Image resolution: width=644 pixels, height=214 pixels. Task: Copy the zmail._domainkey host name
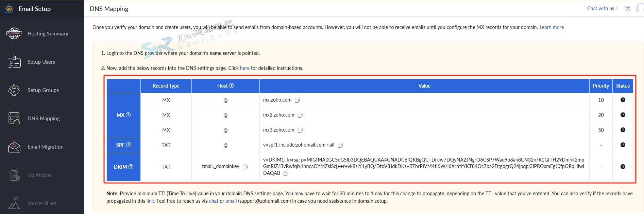tap(245, 167)
